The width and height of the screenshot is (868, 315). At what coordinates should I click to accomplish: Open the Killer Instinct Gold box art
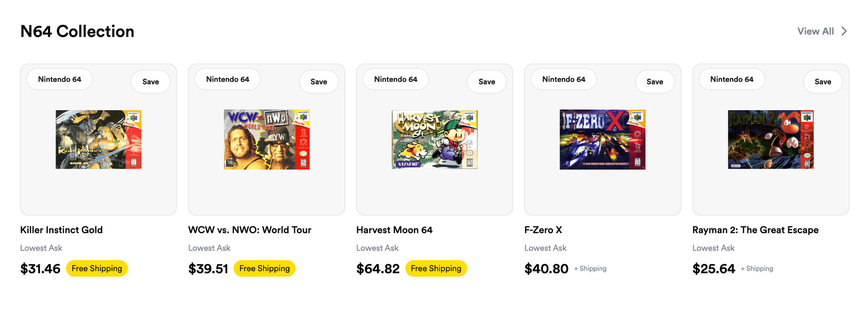99,140
